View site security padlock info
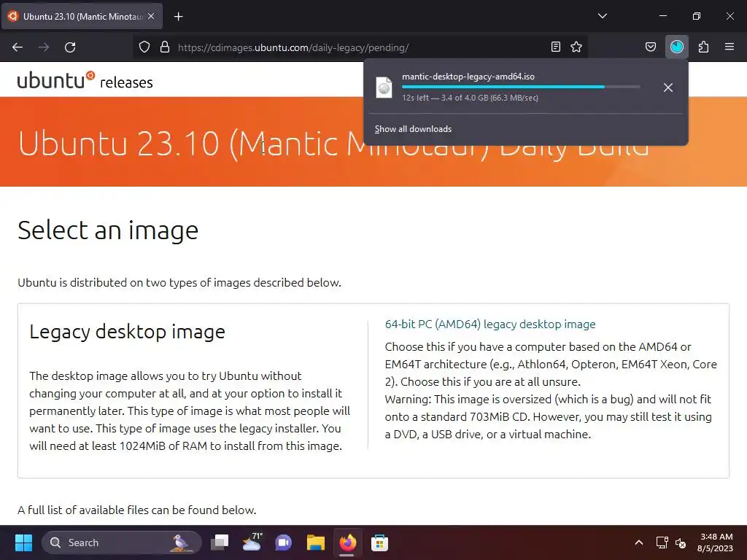Screen dimensions: 747x560 [165, 47]
